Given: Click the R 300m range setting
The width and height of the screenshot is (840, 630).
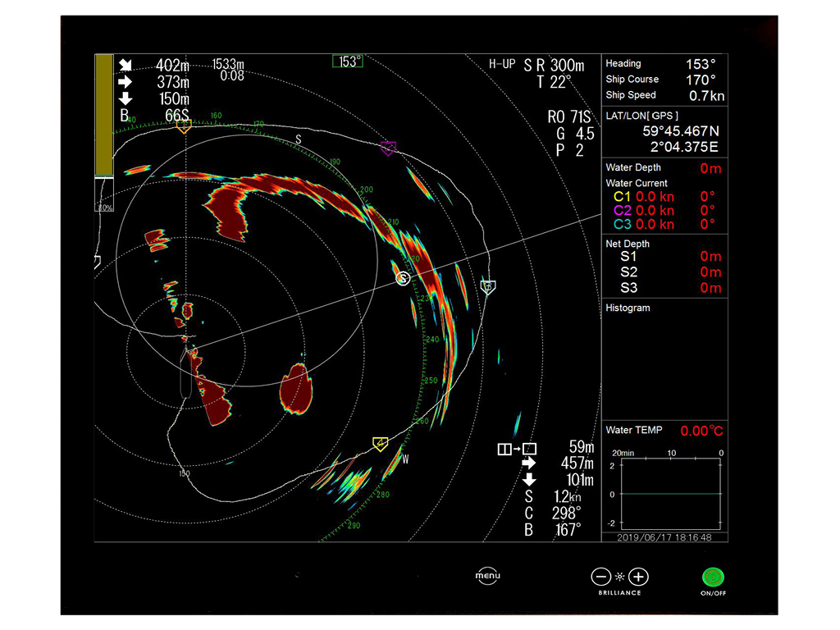Looking at the screenshot, I should 560,66.
